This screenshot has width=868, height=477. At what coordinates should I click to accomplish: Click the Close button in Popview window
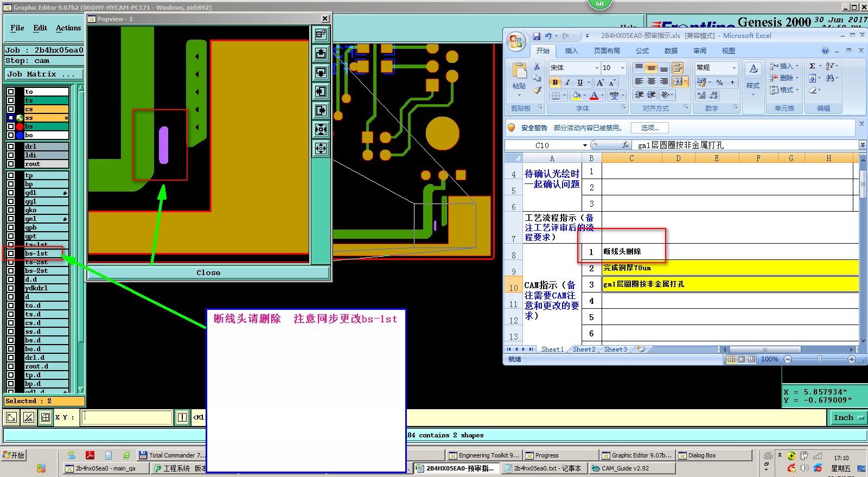pos(208,272)
